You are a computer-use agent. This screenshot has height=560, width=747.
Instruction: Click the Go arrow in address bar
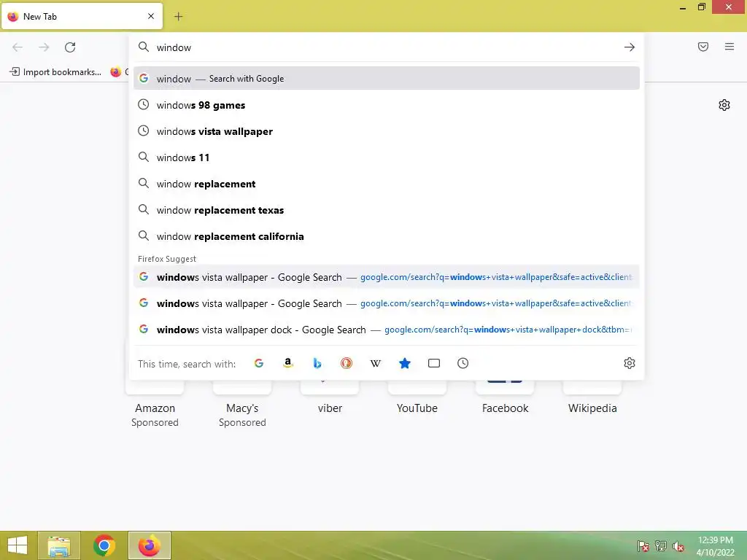630,47
